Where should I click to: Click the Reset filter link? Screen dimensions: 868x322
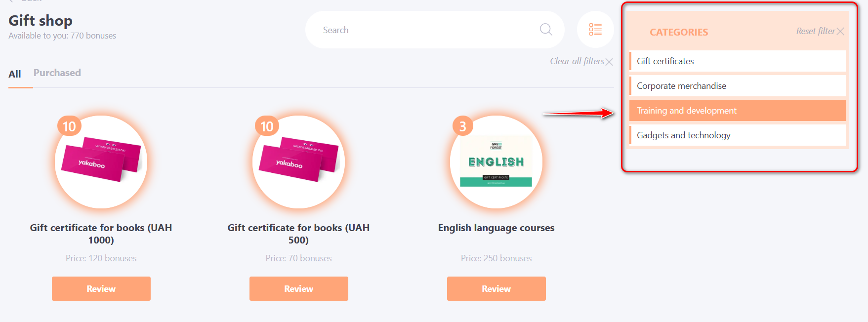coord(815,31)
